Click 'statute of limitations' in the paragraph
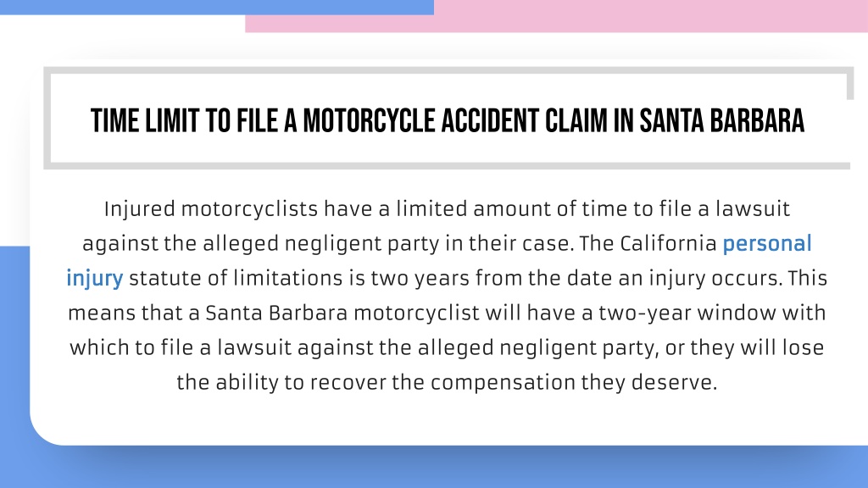 (236, 278)
